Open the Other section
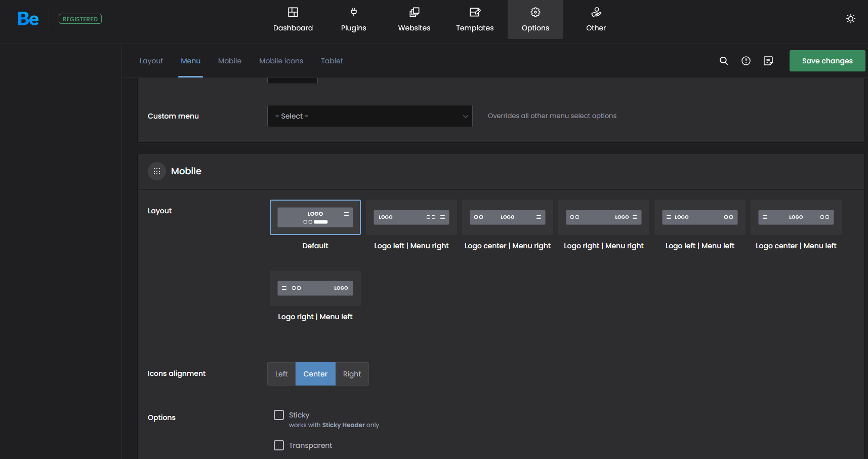Image resolution: width=868 pixels, height=459 pixels. coord(596,19)
